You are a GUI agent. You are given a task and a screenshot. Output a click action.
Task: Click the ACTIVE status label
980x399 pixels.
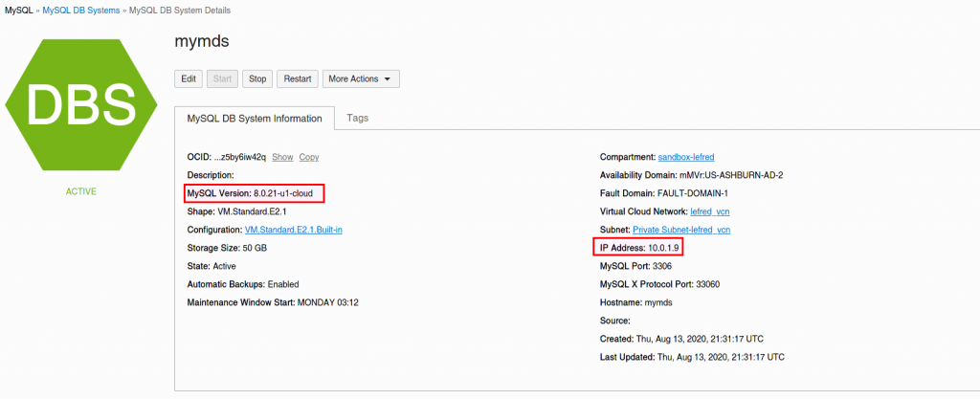click(81, 191)
